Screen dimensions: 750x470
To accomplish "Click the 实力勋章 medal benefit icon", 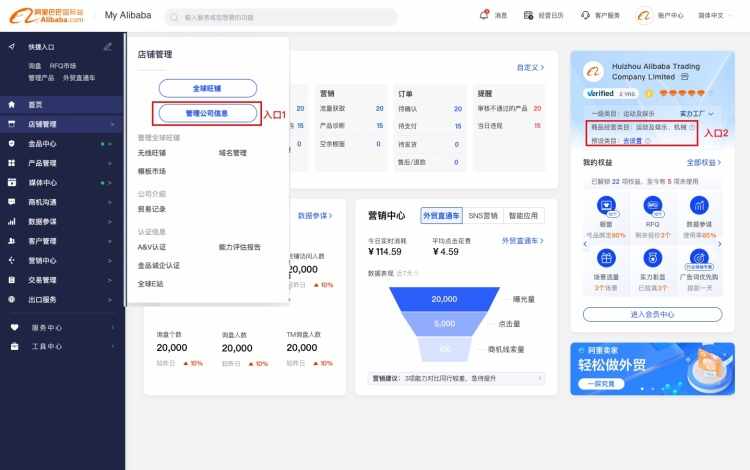I will 652,259.
